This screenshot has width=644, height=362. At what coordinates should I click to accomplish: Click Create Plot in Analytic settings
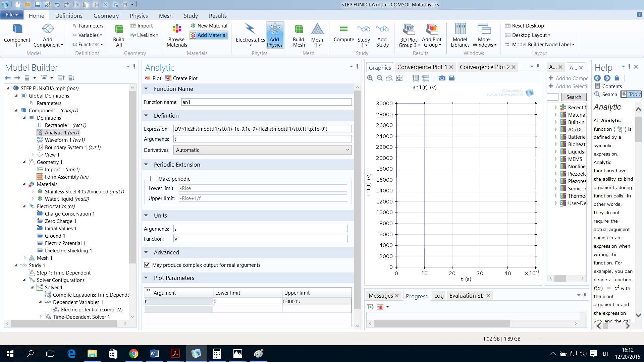pyautogui.click(x=181, y=78)
